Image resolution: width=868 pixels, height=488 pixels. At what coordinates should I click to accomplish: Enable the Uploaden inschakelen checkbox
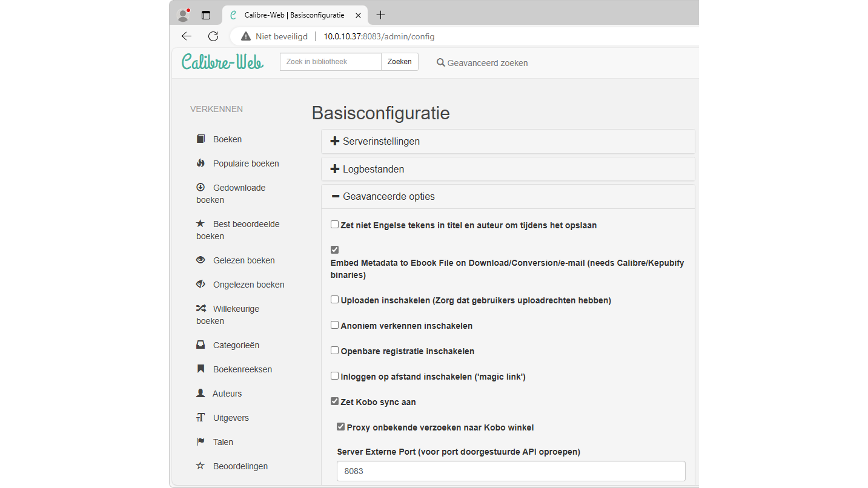coord(334,300)
